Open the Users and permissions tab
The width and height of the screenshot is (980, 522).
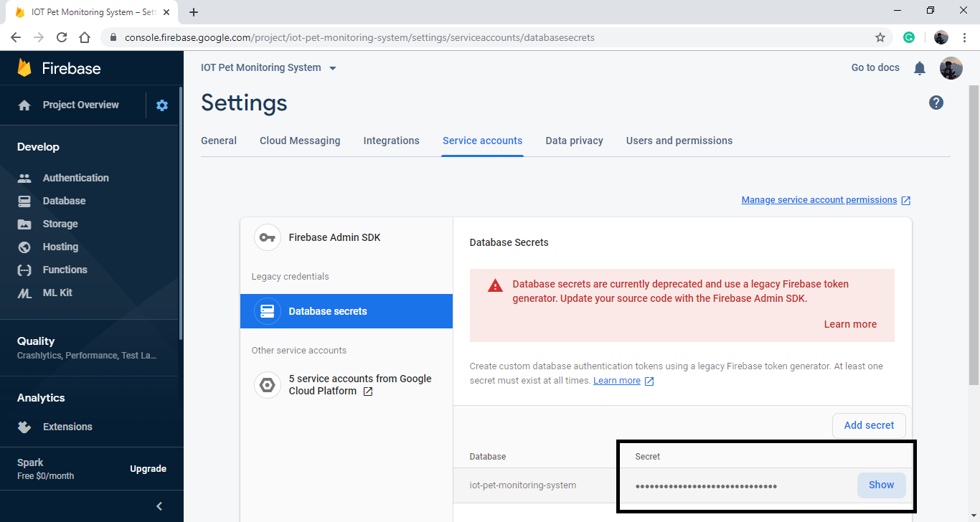679,141
